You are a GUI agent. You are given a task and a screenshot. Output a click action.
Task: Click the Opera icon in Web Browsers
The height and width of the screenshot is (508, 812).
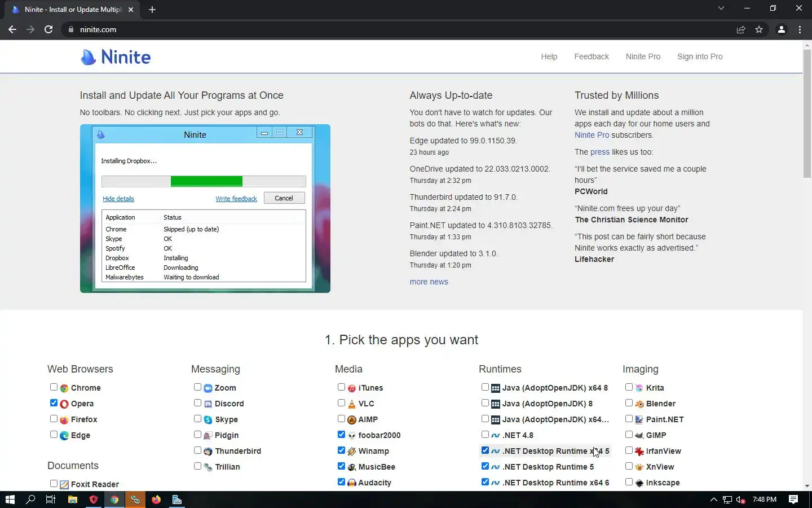point(64,404)
